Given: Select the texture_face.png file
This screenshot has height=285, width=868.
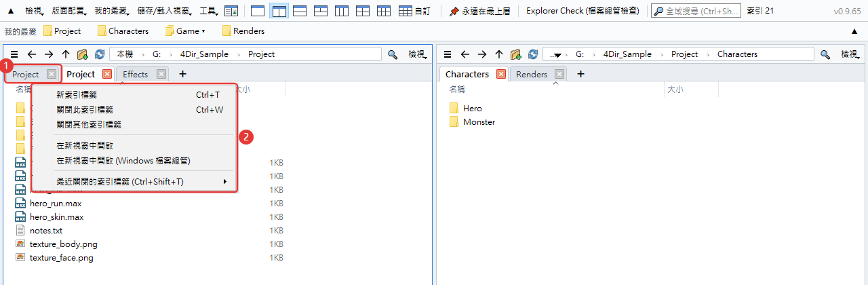Looking at the screenshot, I should [62, 258].
